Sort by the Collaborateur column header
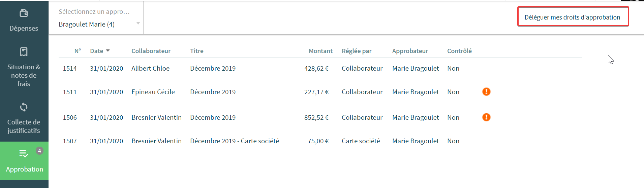Viewport: 644px width, 188px height. [x=151, y=51]
